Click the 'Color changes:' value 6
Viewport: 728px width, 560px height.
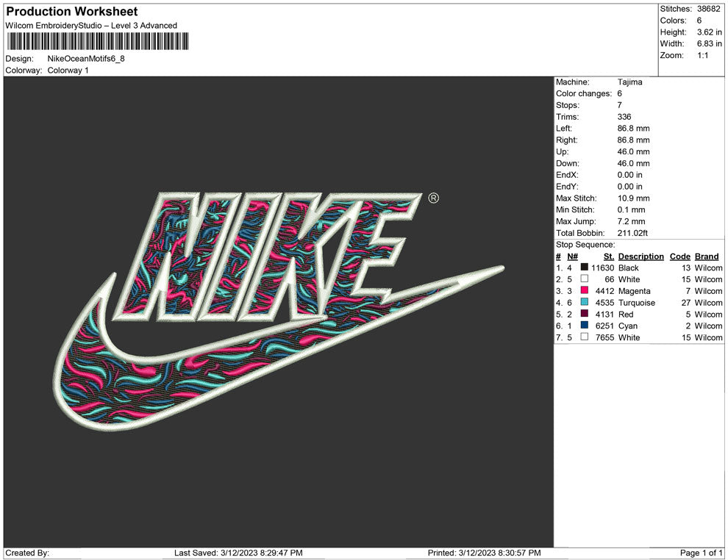pos(619,93)
